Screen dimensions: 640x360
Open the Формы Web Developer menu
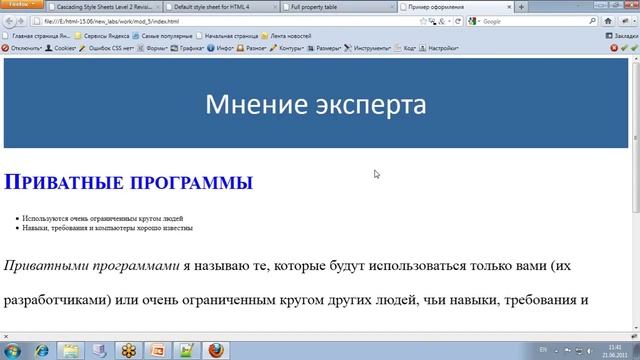pos(153,48)
